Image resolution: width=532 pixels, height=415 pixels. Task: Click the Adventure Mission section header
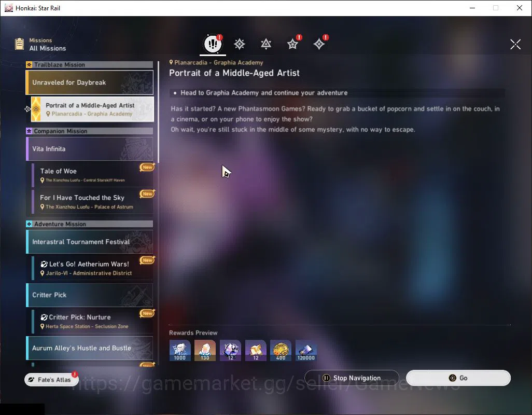pyautogui.click(x=90, y=224)
